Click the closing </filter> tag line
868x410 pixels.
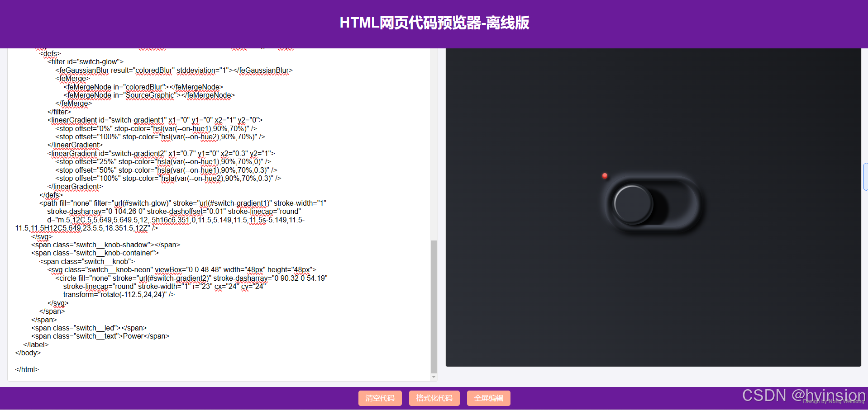click(x=59, y=112)
